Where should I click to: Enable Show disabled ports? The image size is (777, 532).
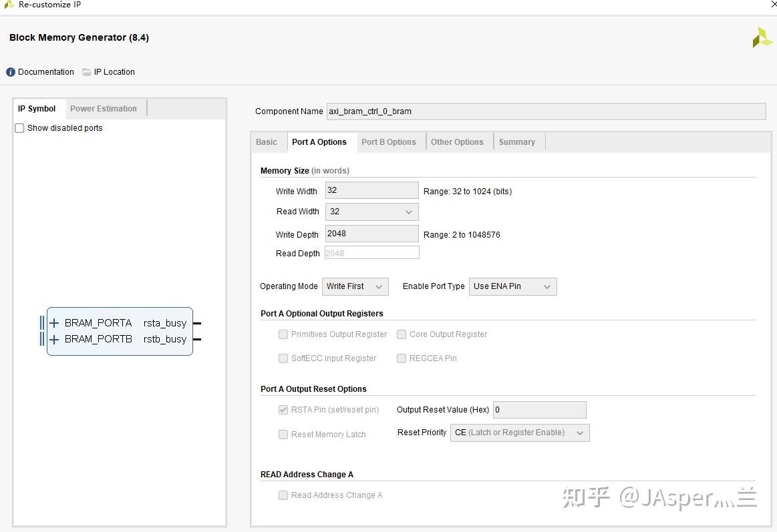tap(19, 128)
